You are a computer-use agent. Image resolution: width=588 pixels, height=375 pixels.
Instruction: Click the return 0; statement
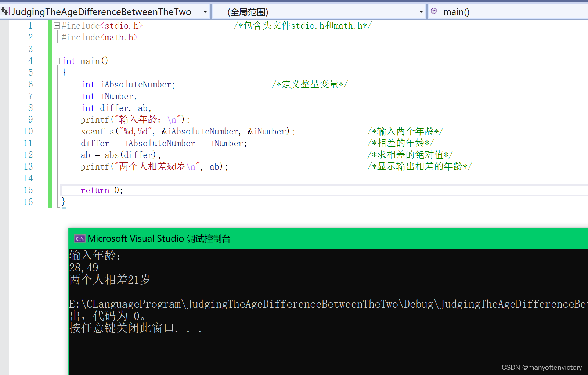(102, 190)
